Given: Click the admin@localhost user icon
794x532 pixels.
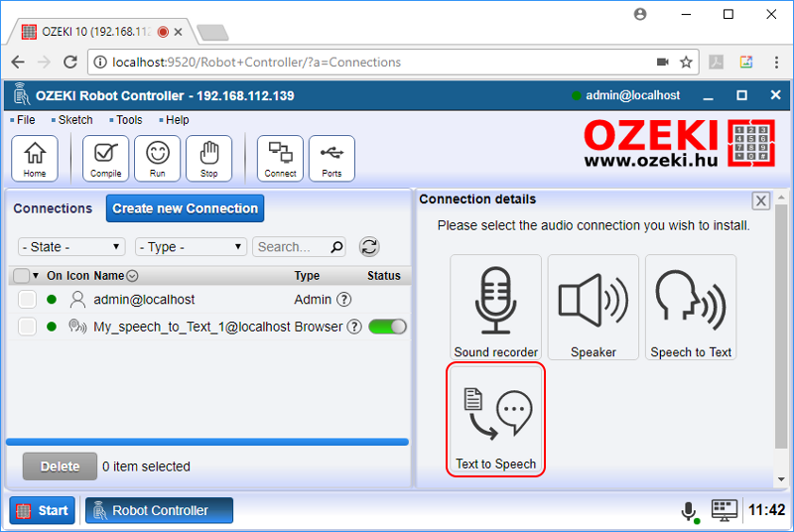Looking at the screenshot, I should [x=77, y=300].
